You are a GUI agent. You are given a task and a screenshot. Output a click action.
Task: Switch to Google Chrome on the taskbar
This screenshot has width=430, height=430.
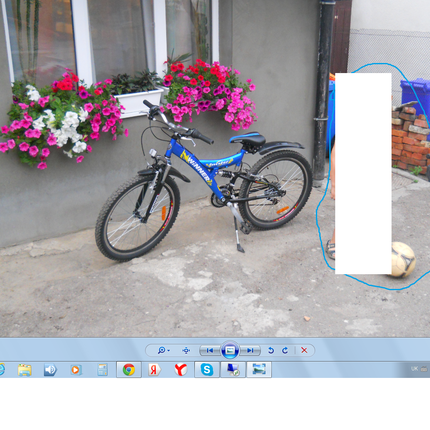129,370
